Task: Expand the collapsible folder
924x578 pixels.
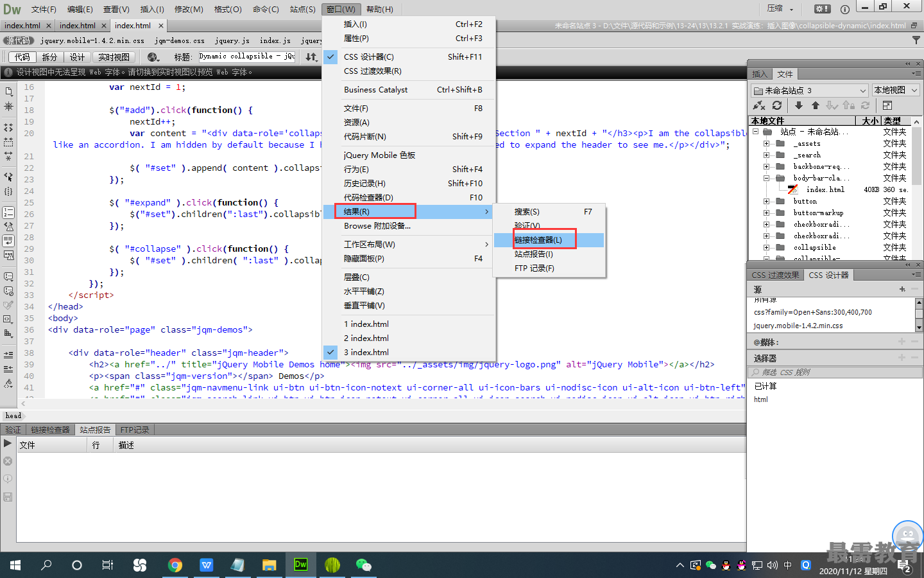Action: click(x=766, y=248)
